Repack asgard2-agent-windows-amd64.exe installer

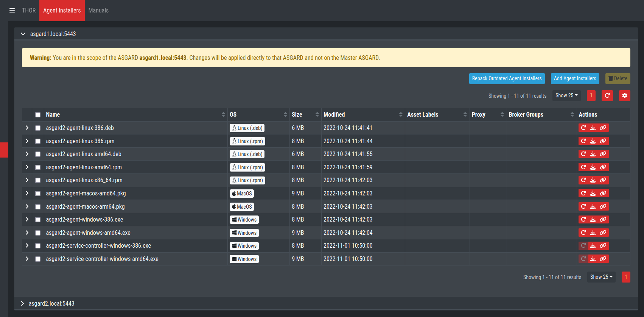(x=583, y=233)
